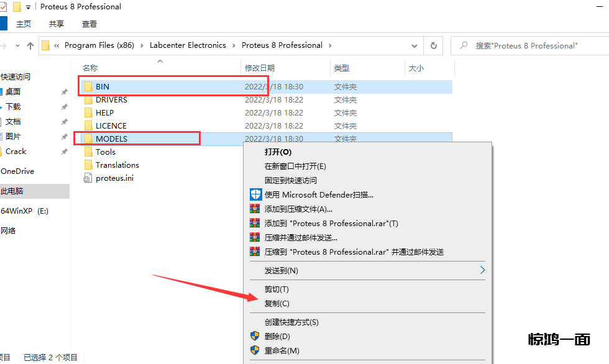Click the up-arrow navigation button
Viewport: 609px width, 364px height.
coord(30,45)
